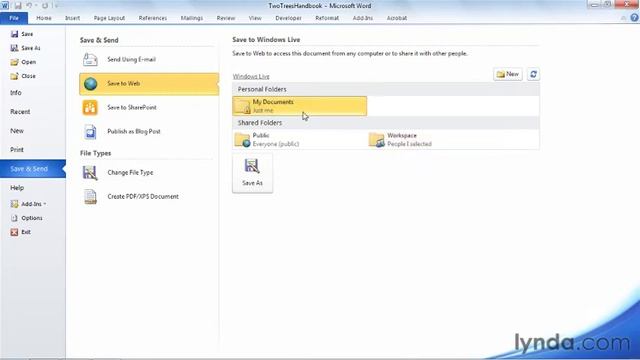The height and width of the screenshot is (360, 640).
Task: Refresh the Windows Live folder list
Action: pos(533,74)
